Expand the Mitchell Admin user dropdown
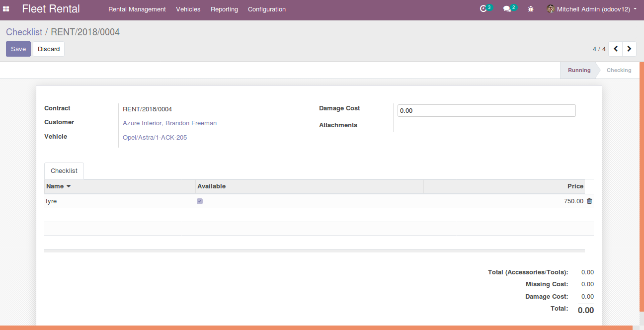 [635, 9]
